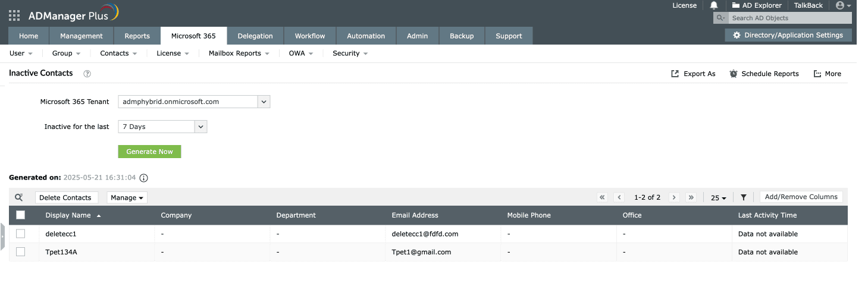Open the Workflow tab
Viewport: 868px width, 296px height.
pyautogui.click(x=310, y=36)
